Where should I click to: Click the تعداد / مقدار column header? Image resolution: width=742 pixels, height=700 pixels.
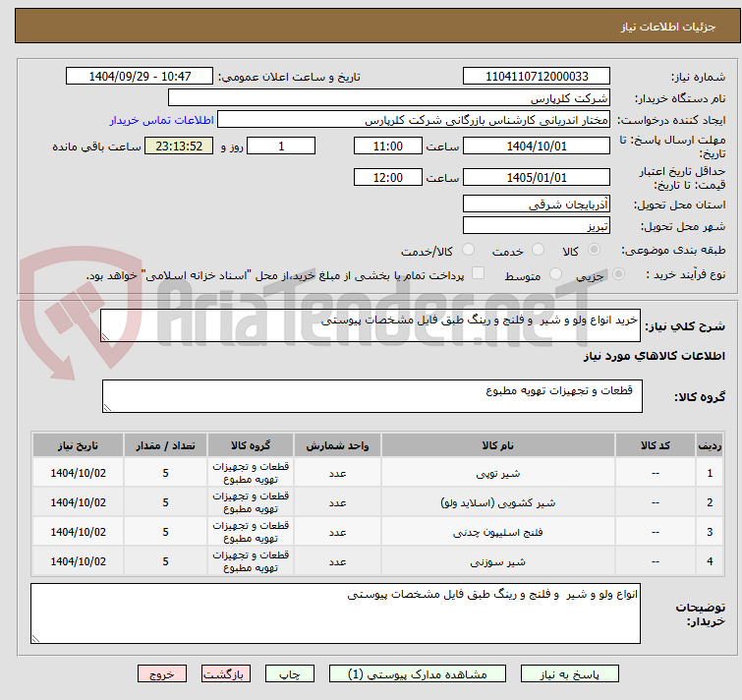165,445
